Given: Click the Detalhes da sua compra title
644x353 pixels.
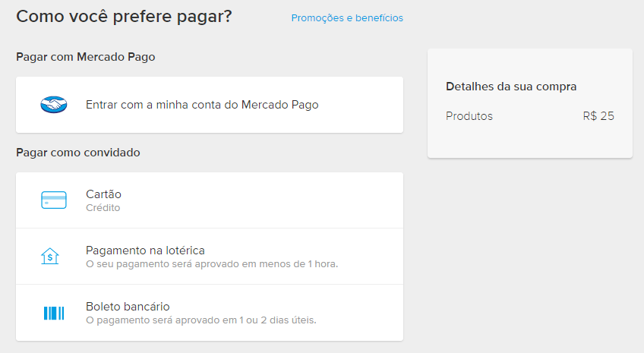Looking at the screenshot, I should tap(511, 87).
